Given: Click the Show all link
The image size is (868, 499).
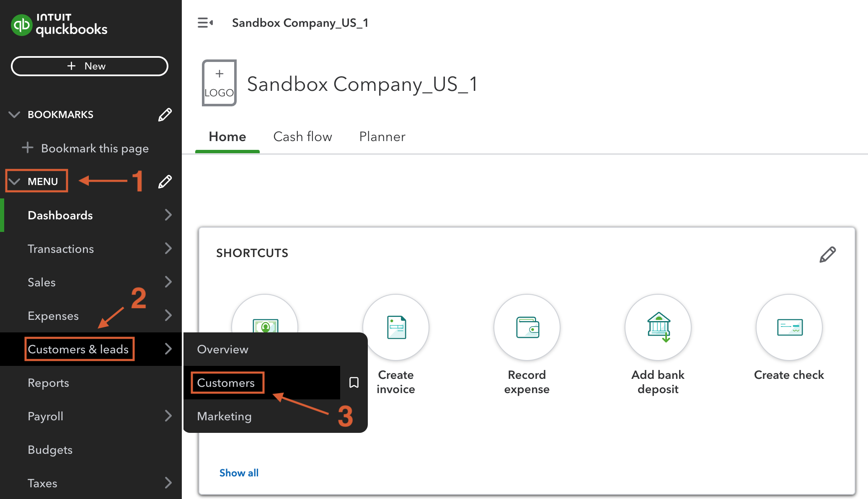Looking at the screenshot, I should coord(239,473).
